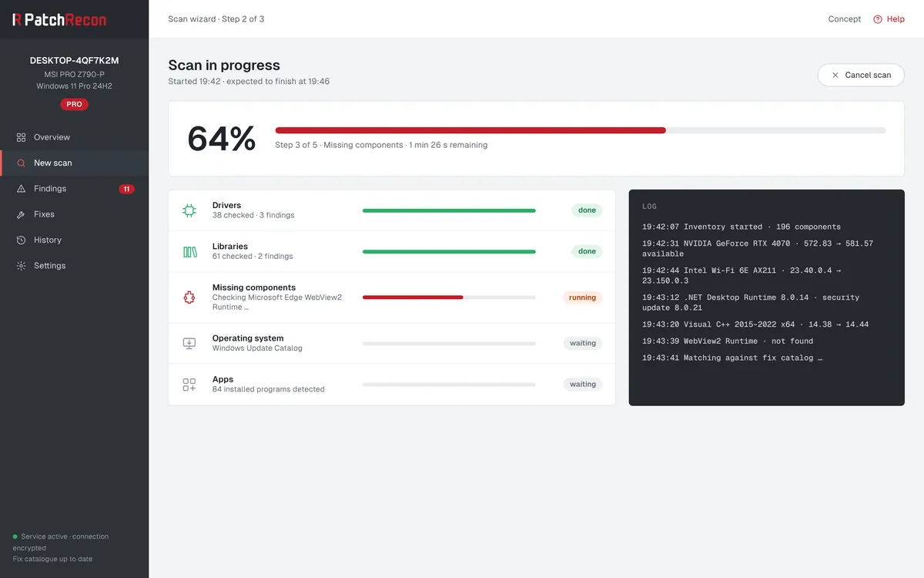Click the Drivers done status badge
The image size is (924, 578).
(x=587, y=210)
